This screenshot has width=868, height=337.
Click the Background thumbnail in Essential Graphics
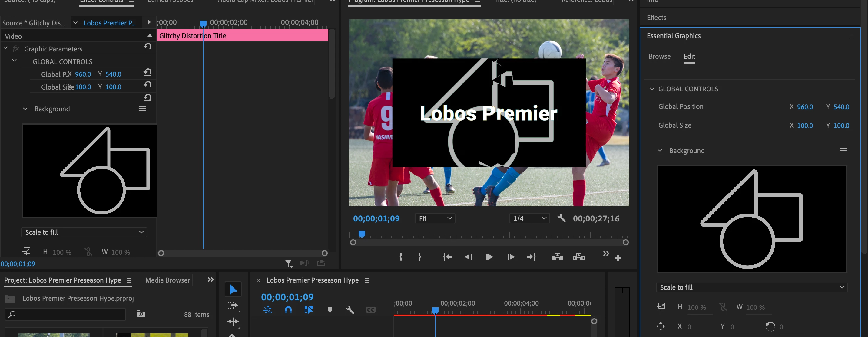click(x=752, y=219)
